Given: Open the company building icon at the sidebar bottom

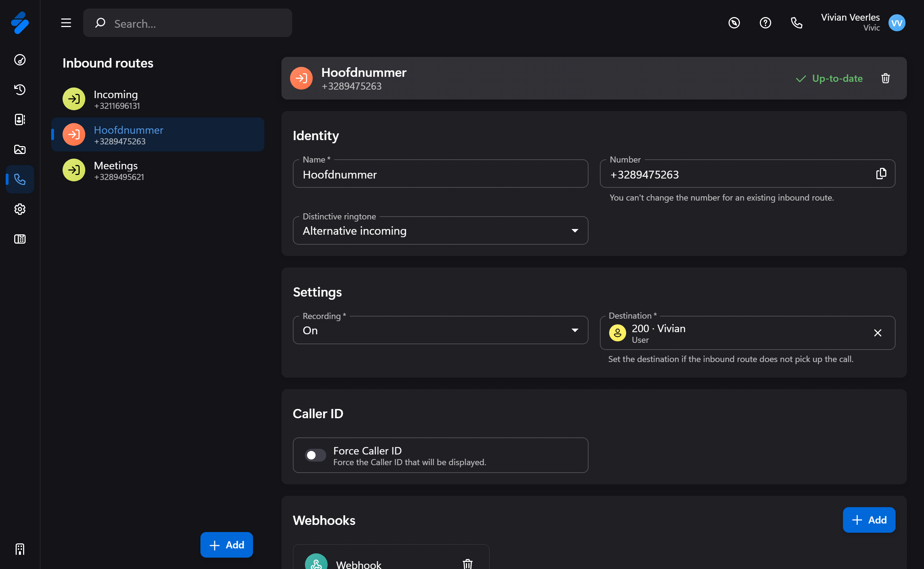Looking at the screenshot, I should tap(20, 549).
